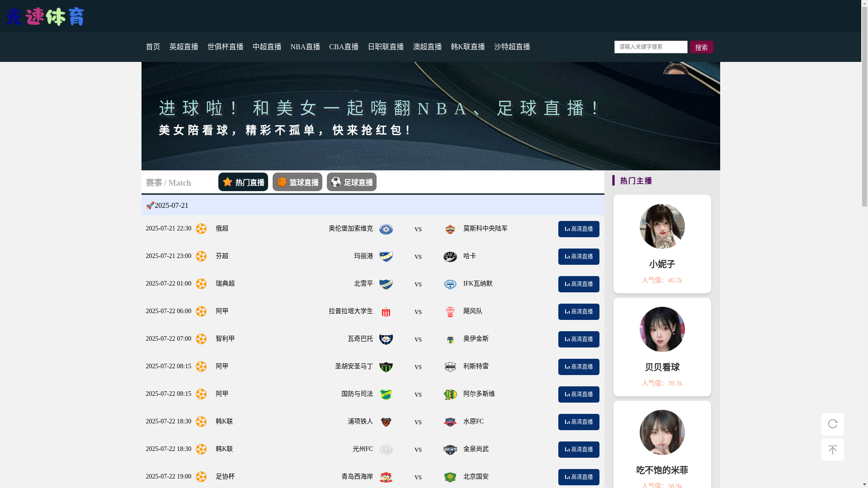Click 水原FC team badge
This screenshot has width=868, height=488.
point(450,422)
